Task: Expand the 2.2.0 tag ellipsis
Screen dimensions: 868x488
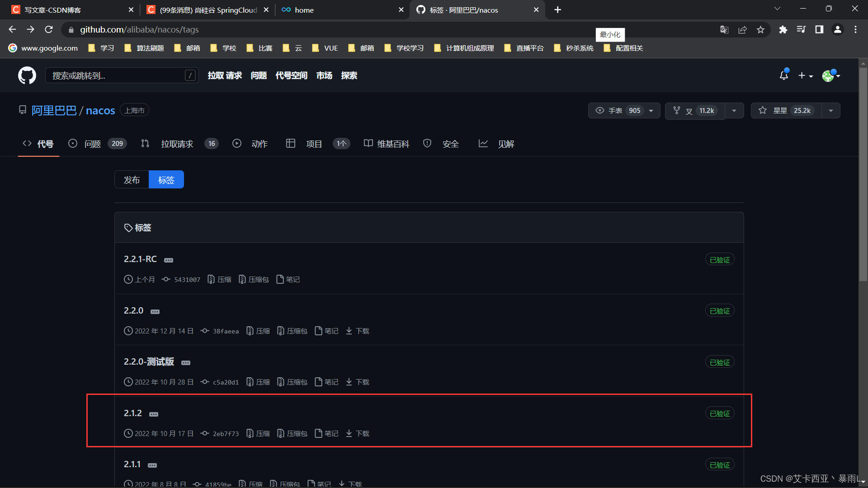Action: (155, 312)
